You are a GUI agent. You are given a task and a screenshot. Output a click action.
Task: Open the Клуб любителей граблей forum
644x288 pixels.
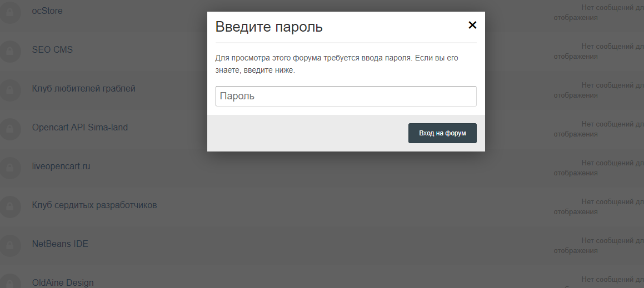[84, 89]
